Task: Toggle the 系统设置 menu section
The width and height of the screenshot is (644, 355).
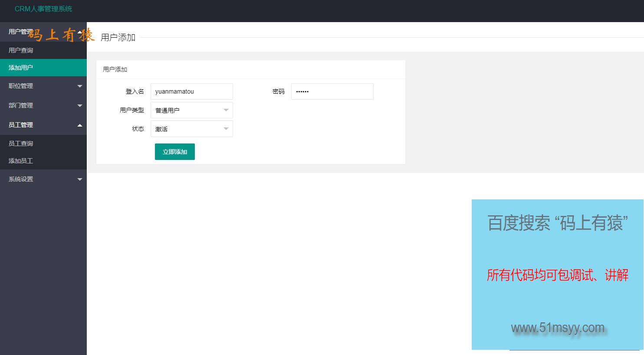Action: tap(43, 179)
